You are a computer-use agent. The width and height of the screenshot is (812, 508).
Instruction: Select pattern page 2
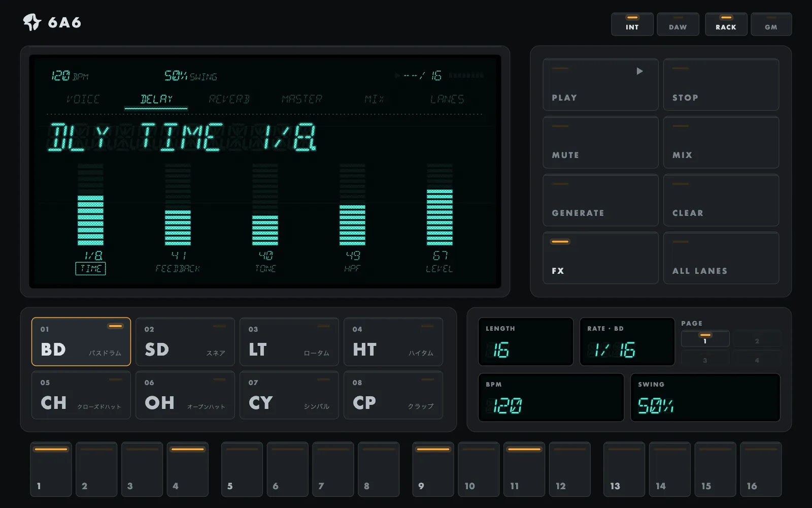(757, 339)
